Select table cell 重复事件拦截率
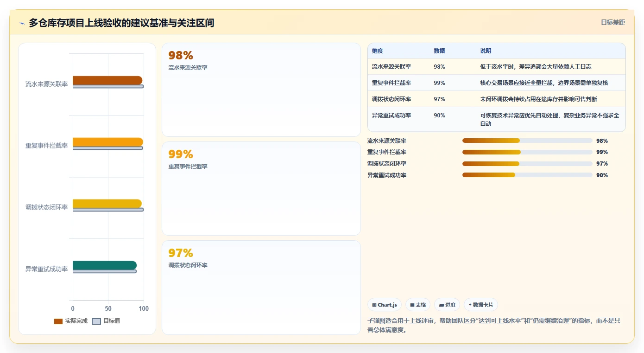 pos(391,83)
